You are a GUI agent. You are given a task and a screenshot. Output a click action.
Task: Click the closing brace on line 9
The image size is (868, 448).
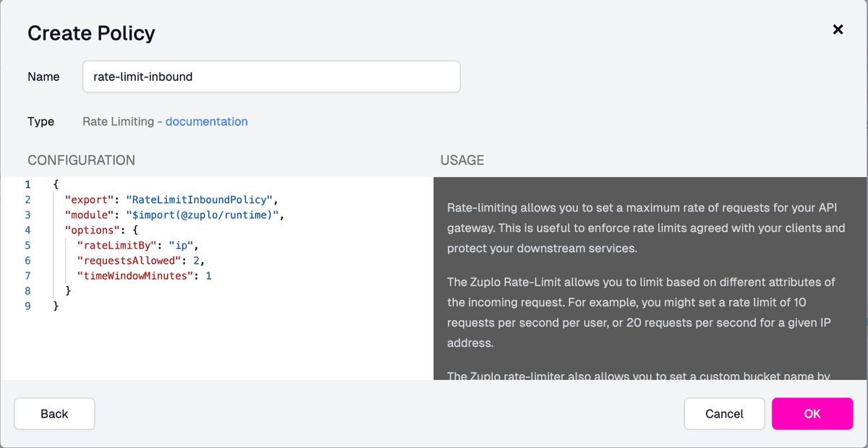(x=56, y=306)
